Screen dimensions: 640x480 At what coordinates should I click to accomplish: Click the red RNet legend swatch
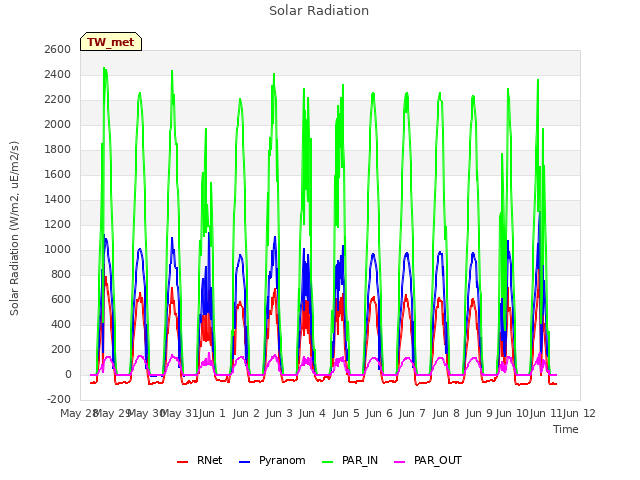182,462
